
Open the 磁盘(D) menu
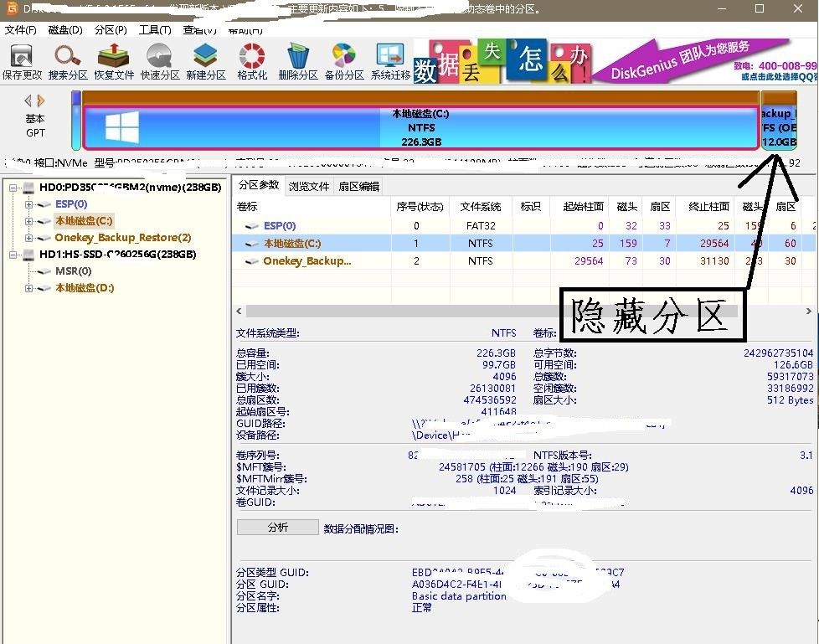point(65,30)
